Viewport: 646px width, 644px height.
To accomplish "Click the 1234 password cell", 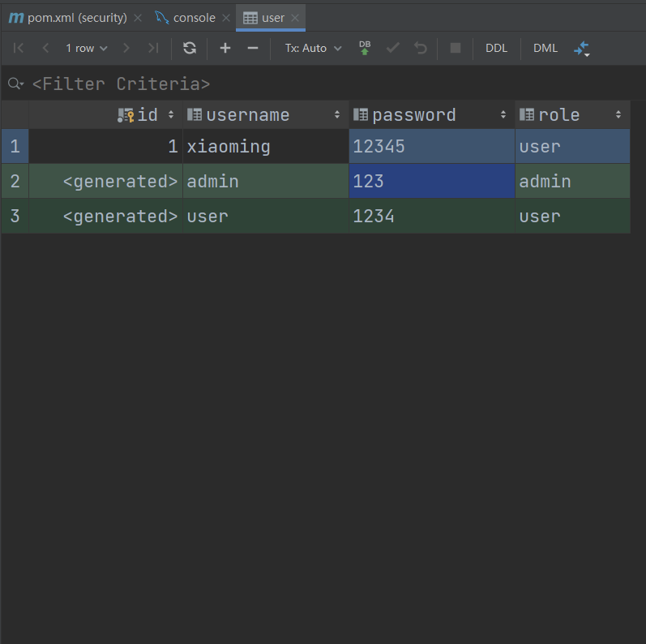I will coord(432,216).
